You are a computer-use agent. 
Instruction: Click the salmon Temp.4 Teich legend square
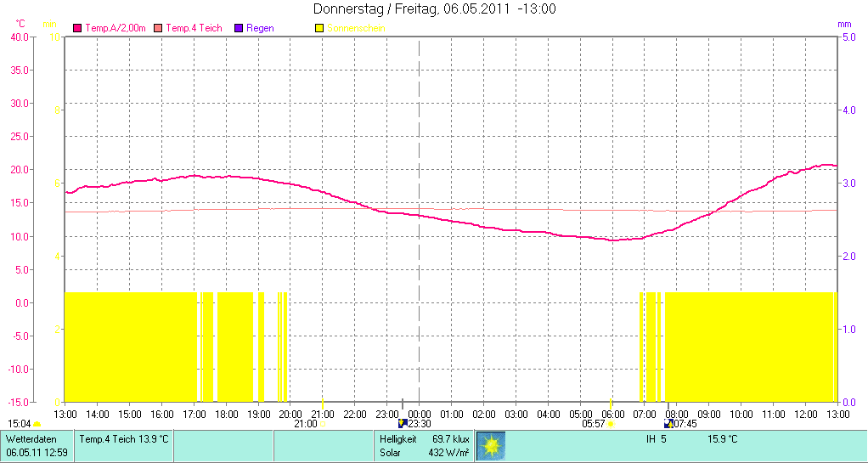click(x=158, y=28)
